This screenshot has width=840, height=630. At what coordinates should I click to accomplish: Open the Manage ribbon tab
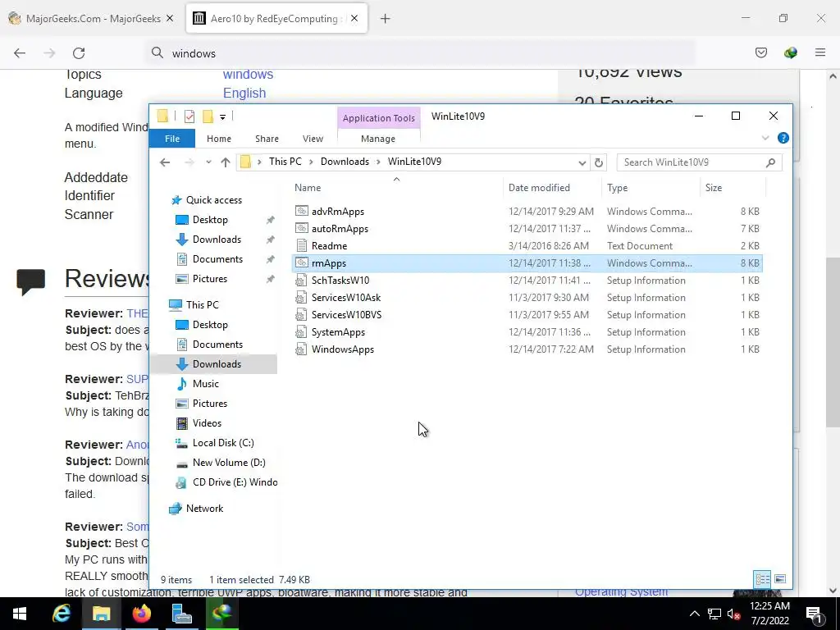[378, 139]
